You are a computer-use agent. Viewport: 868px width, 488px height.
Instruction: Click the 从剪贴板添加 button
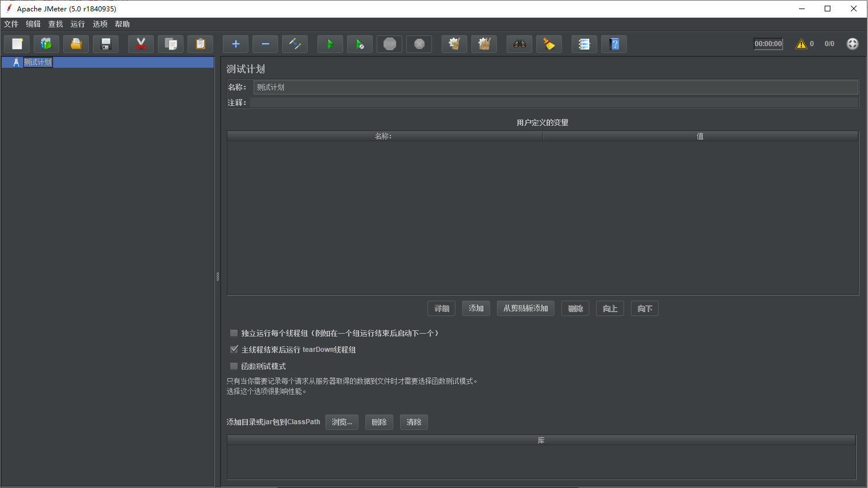525,308
